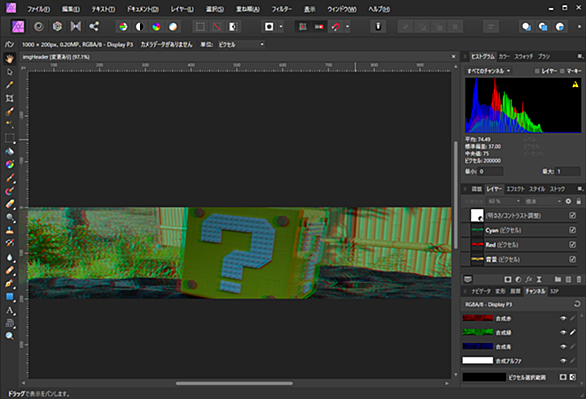The height and width of the screenshot is (399, 586).
Task: Click the Invert Selection toolbar icon
Action: point(233,27)
